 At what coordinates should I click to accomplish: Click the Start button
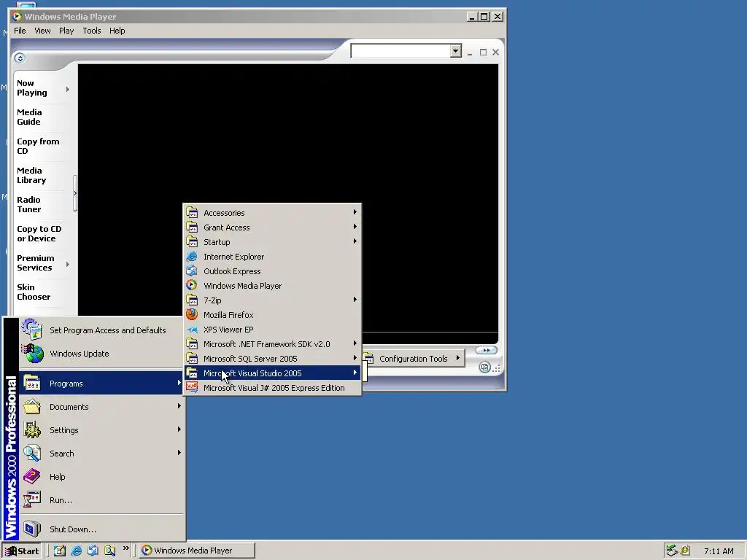[22, 551]
